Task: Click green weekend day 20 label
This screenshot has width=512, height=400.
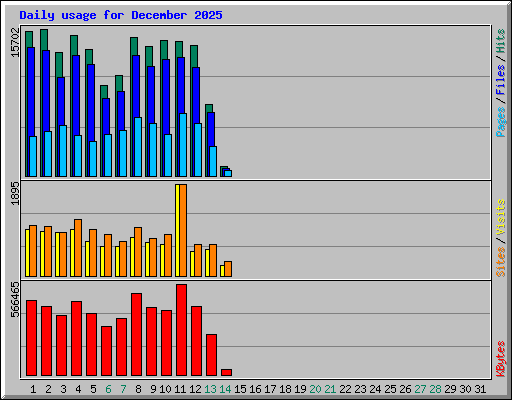Action: (x=315, y=389)
